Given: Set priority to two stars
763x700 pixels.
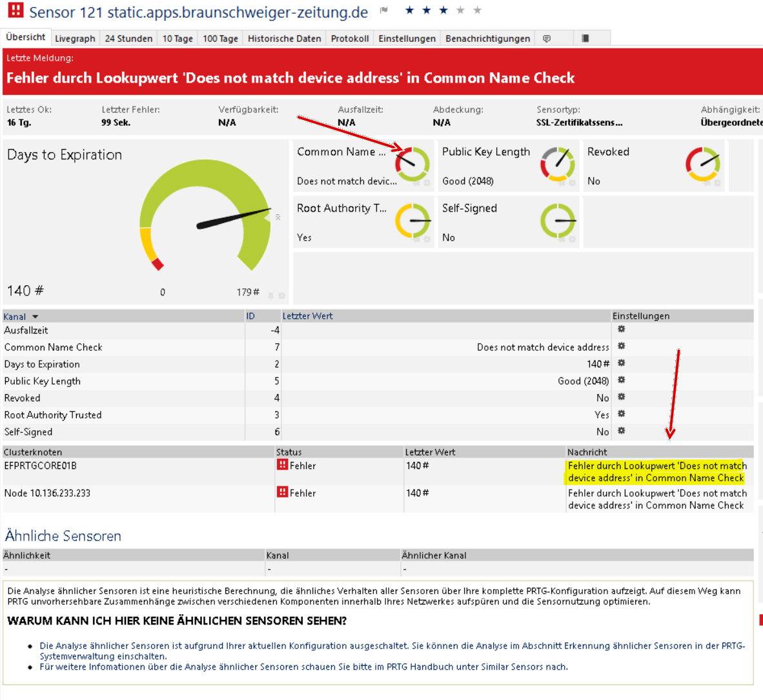Looking at the screenshot, I should click(427, 10).
